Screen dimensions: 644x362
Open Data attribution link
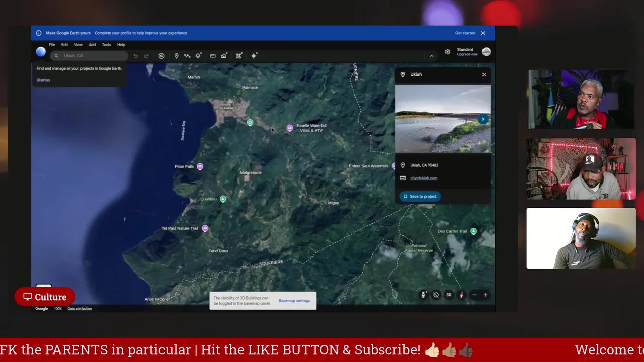coord(79,309)
